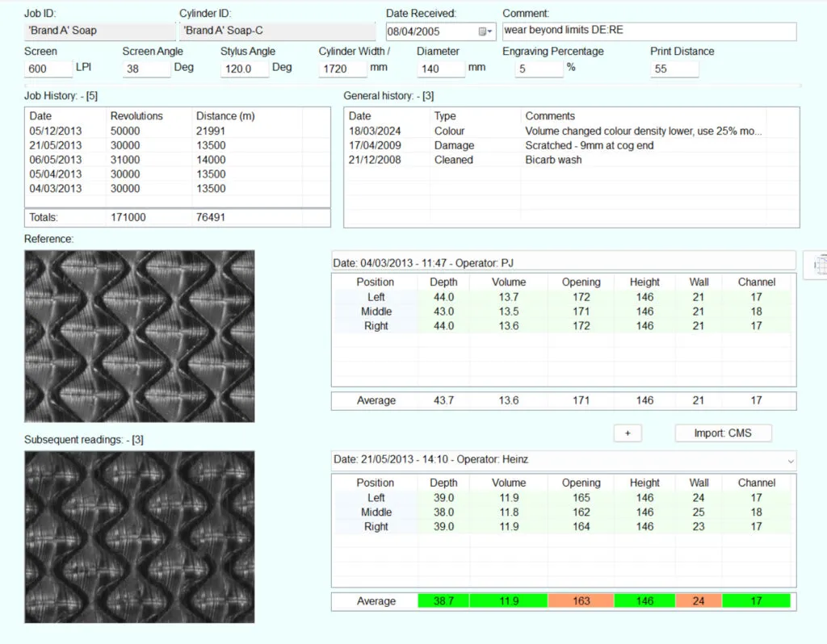Select the Cleaned row dated 21/12/2008
Viewport: 827px width, 644px height.
[x=565, y=160]
